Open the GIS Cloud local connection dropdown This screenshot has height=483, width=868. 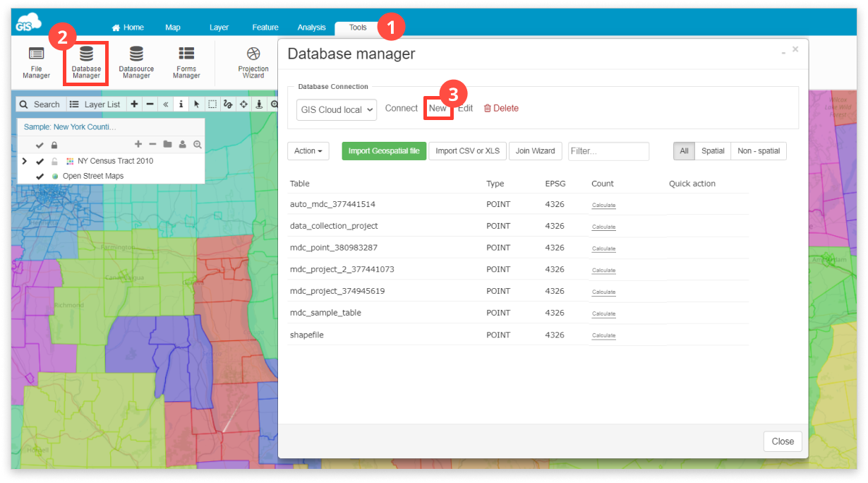[x=336, y=109]
